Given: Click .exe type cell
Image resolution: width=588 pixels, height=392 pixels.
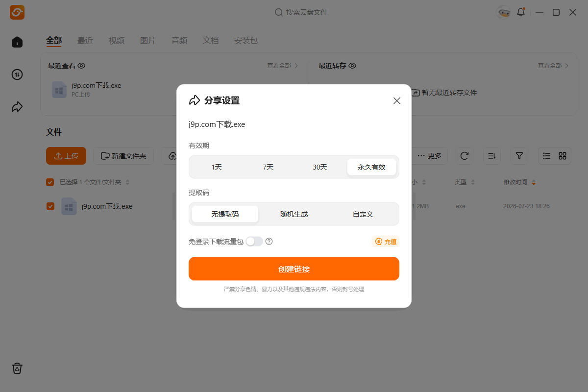Looking at the screenshot, I should coord(460,206).
